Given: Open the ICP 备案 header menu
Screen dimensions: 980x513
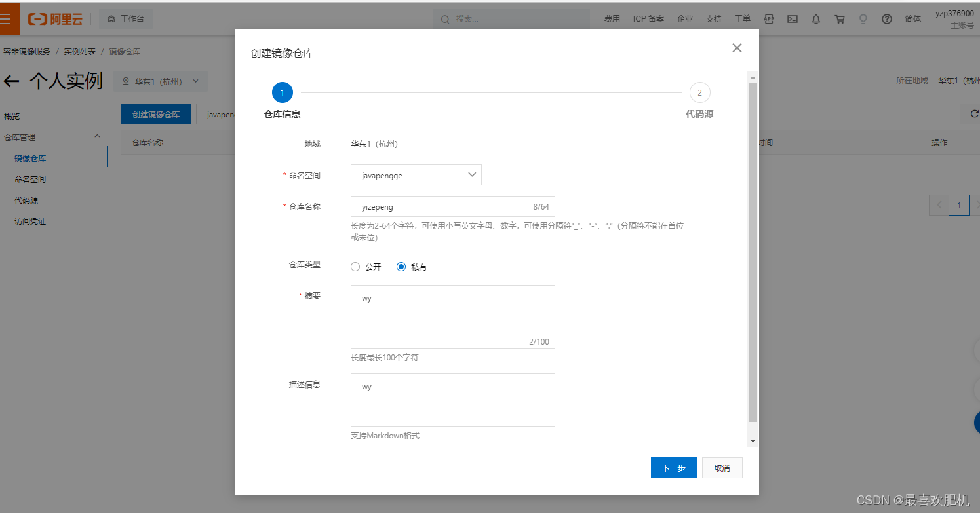Looking at the screenshot, I should coord(648,19).
